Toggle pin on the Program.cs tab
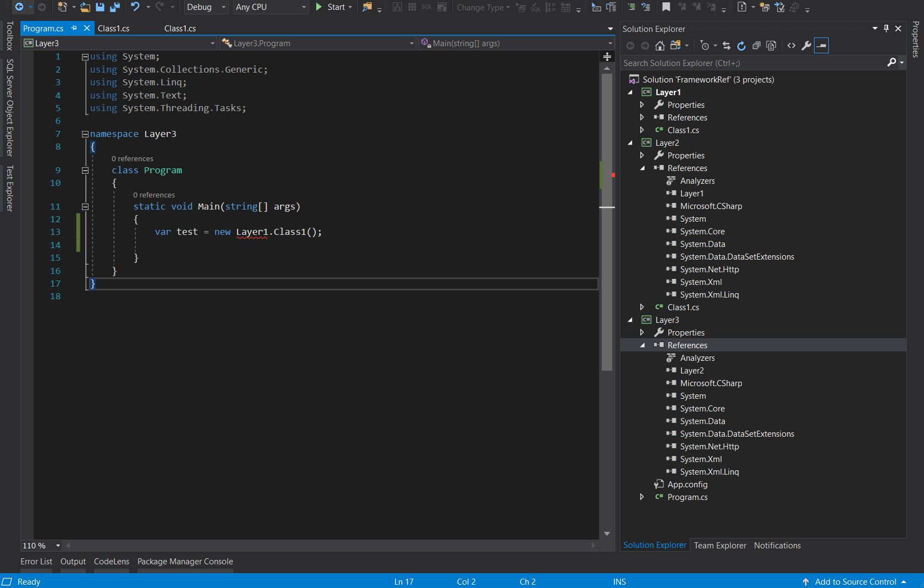The image size is (924, 588). 74,28
